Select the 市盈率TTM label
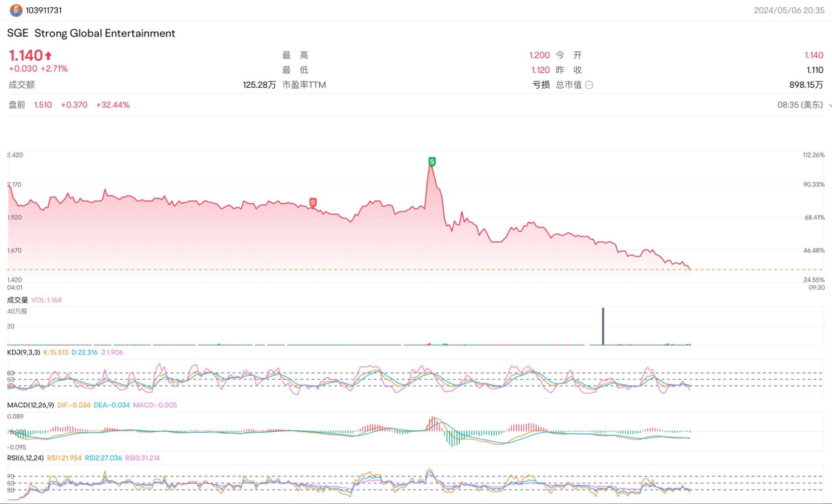The image size is (832, 504). pyautogui.click(x=304, y=85)
